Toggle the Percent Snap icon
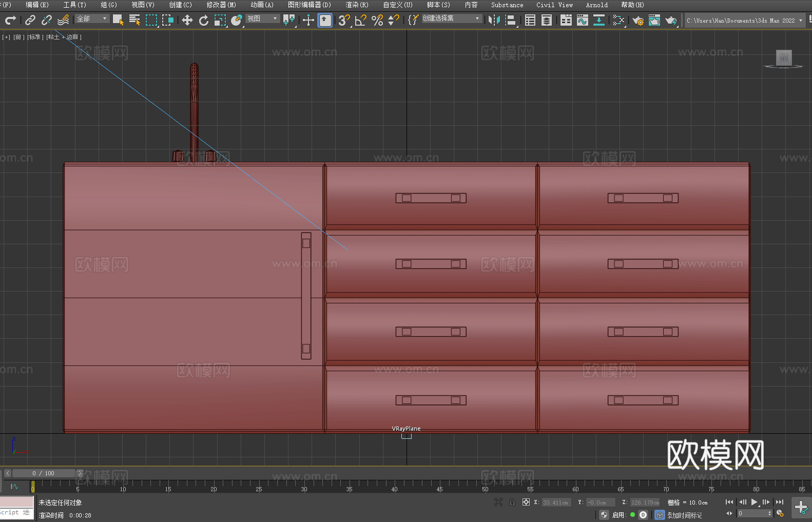The height and width of the screenshot is (522, 812). pyautogui.click(x=377, y=20)
